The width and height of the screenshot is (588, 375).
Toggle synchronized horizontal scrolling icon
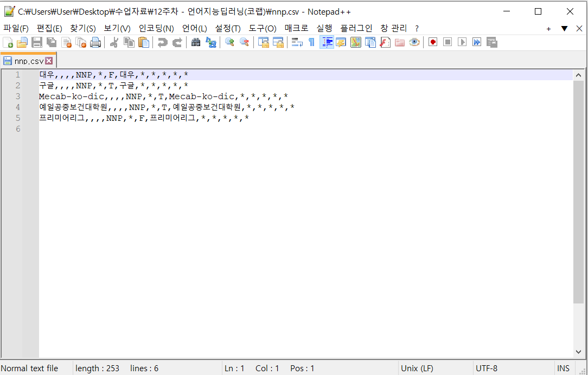pos(278,42)
